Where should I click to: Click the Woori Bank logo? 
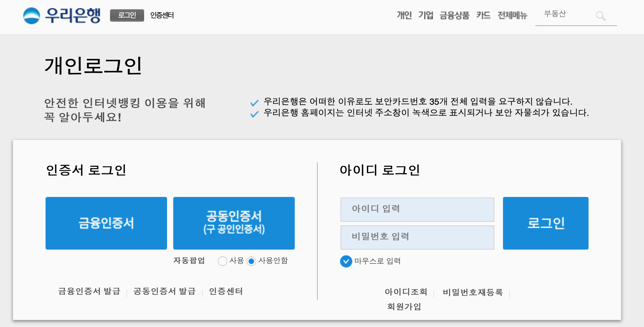(x=62, y=15)
